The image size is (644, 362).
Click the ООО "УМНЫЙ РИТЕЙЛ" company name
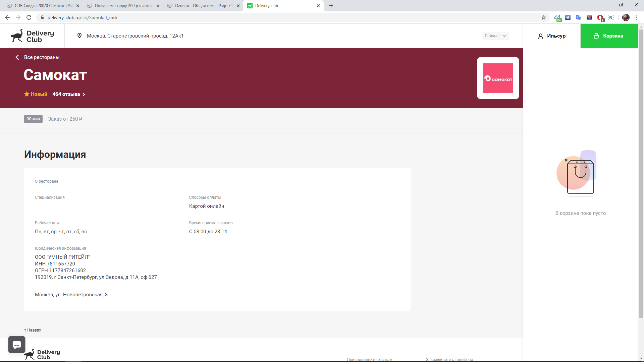coord(62,257)
